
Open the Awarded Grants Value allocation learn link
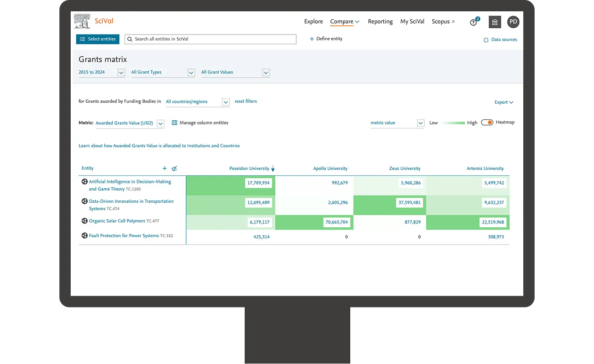click(x=158, y=146)
